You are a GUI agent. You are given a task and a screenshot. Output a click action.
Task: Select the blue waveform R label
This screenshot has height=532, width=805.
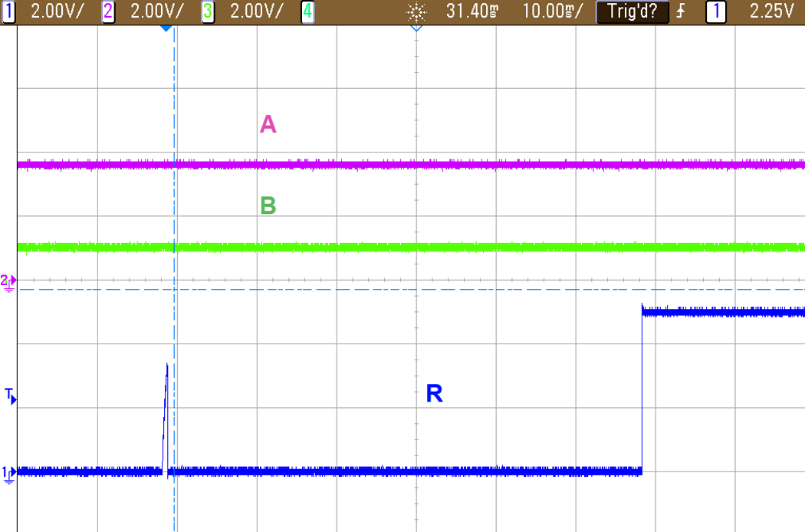pyautogui.click(x=434, y=394)
